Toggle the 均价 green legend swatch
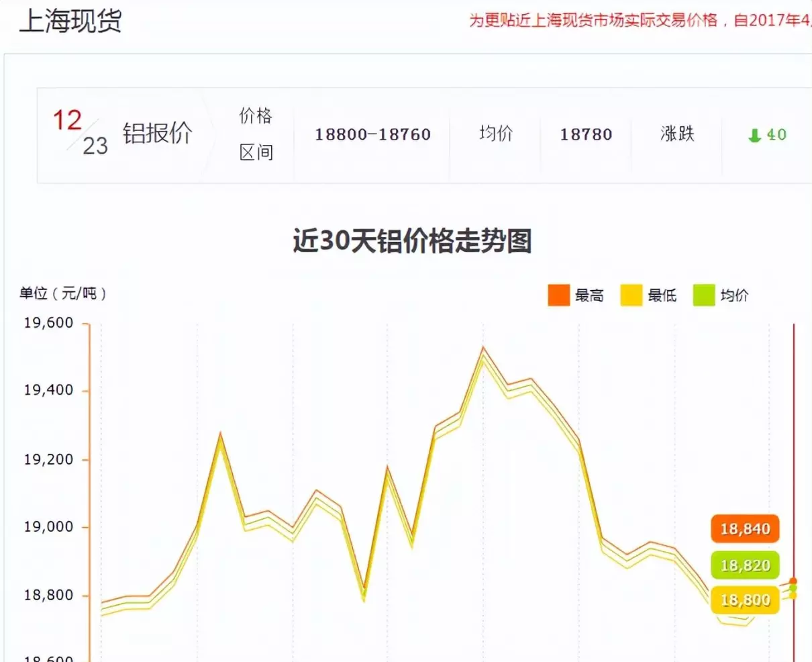This screenshot has width=812, height=662. coord(704,295)
